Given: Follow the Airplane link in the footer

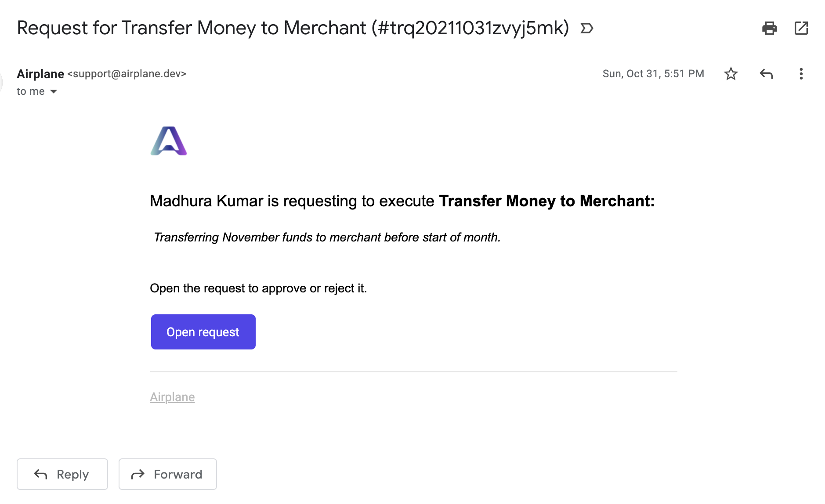Looking at the screenshot, I should click(x=172, y=397).
